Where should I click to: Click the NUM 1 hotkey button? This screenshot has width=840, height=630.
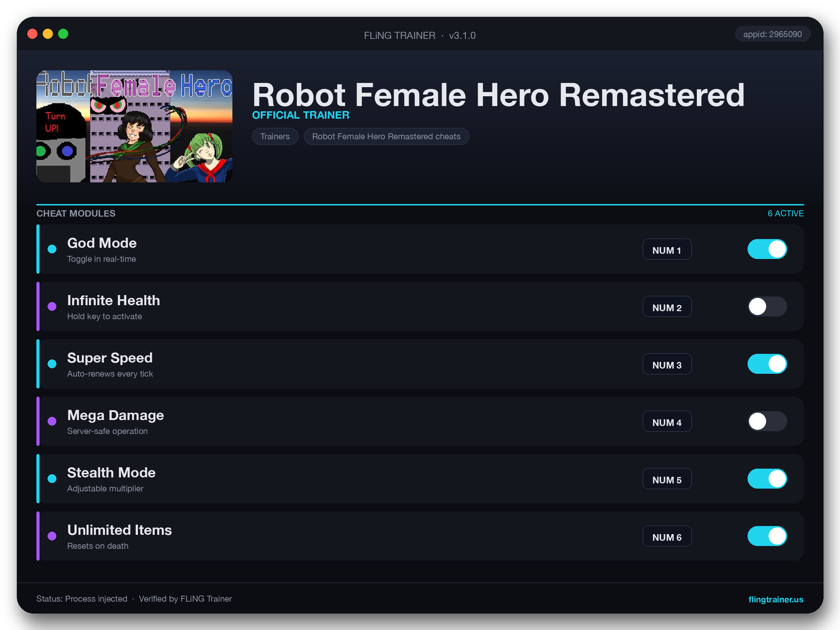667,249
